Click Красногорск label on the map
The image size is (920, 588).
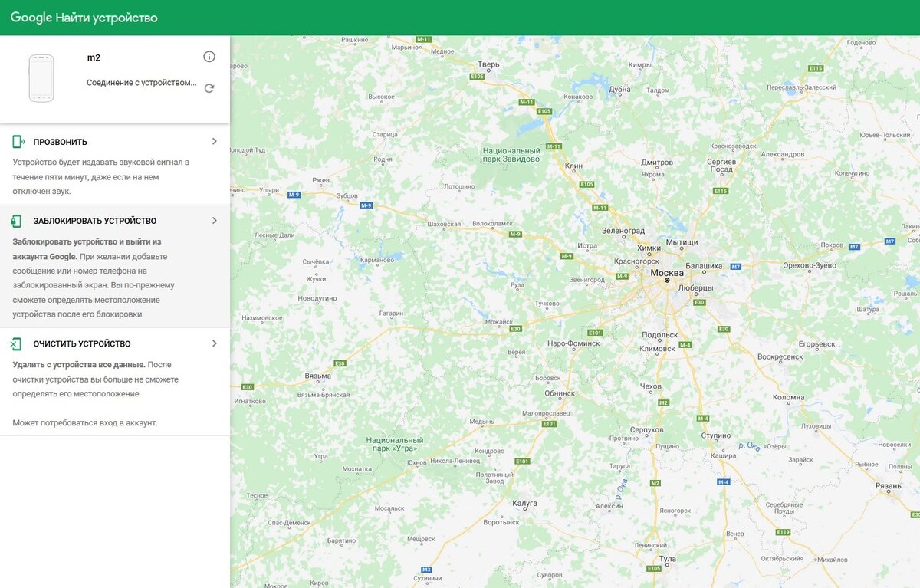pyautogui.click(x=637, y=261)
